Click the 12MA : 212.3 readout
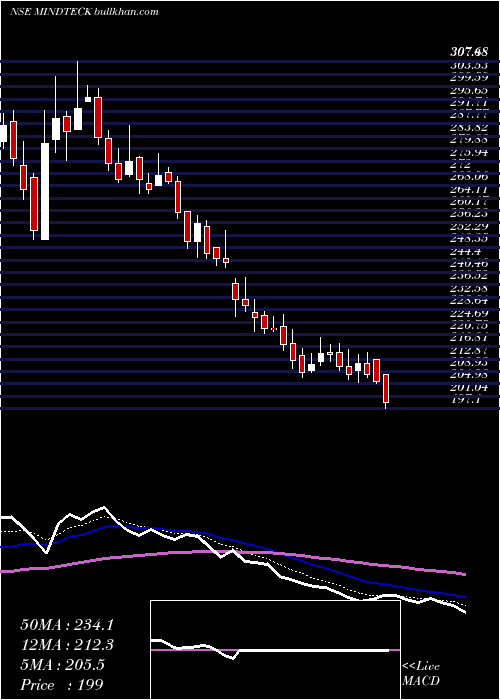Image resolution: width=500 pixels, height=700 pixels. coord(67,645)
